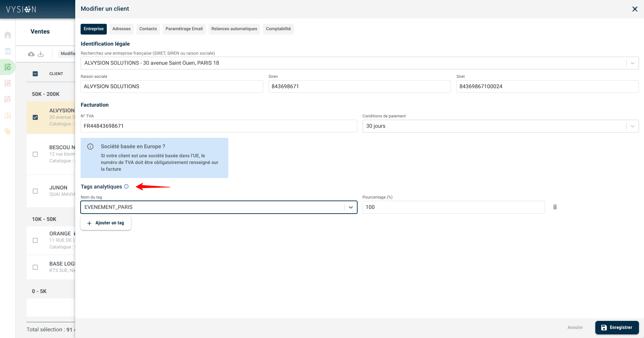644x338 pixels.
Task: Click the Modifier button in the Ventes toolbar
Action: (x=67, y=54)
